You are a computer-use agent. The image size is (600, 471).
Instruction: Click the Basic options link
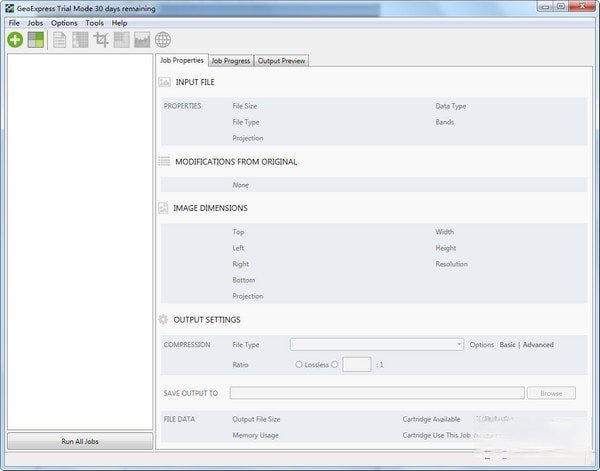tap(507, 345)
